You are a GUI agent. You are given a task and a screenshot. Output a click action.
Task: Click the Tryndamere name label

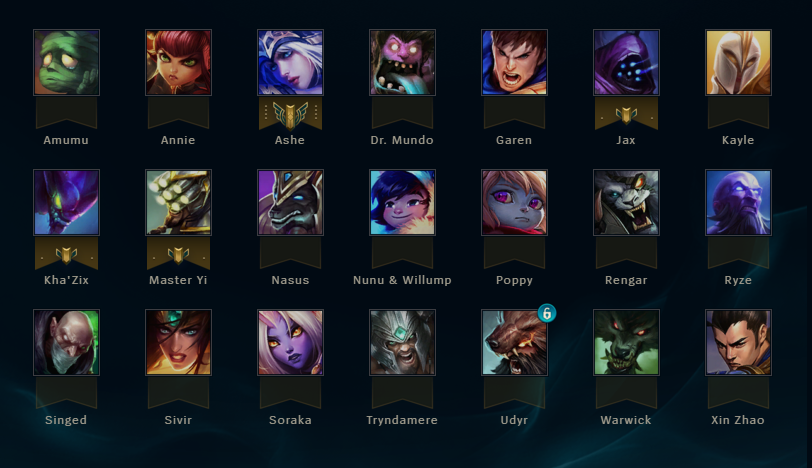[x=402, y=420]
